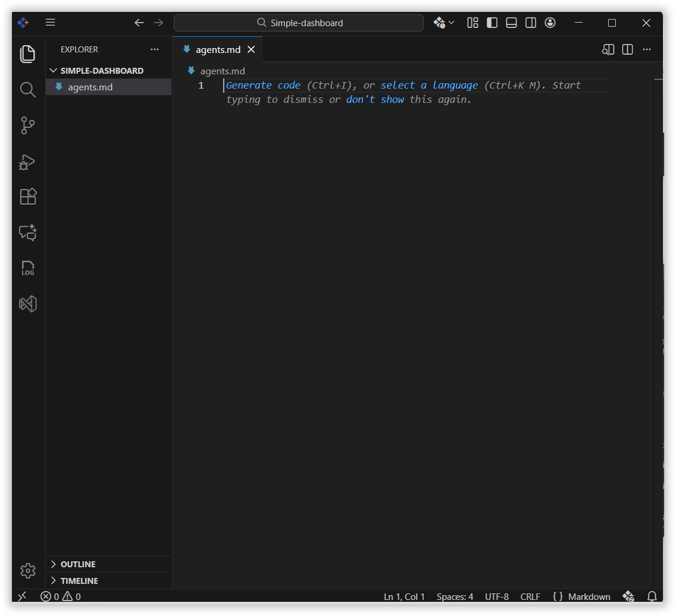Open the Manage gear settings icon
Image resolution: width=676 pixels, height=616 pixels.
(x=28, y=571)
